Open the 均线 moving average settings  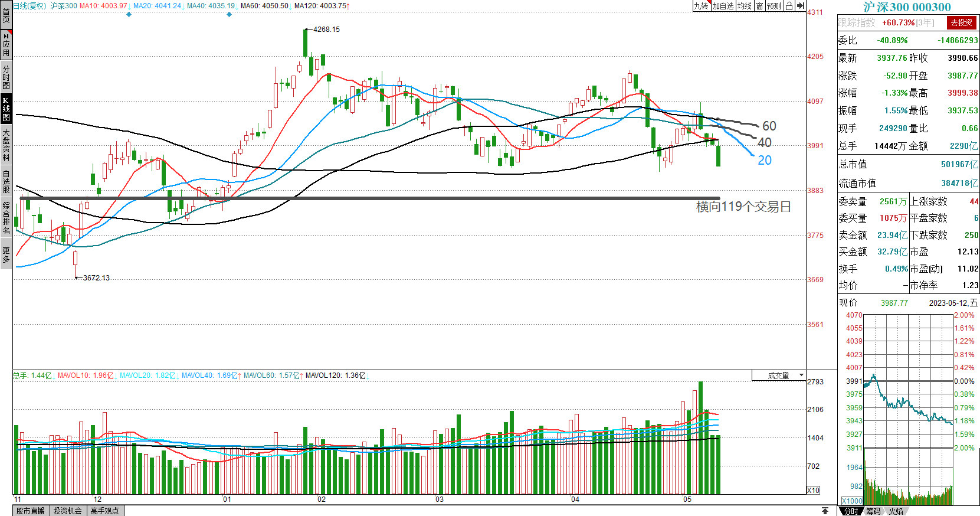[745, 6]
